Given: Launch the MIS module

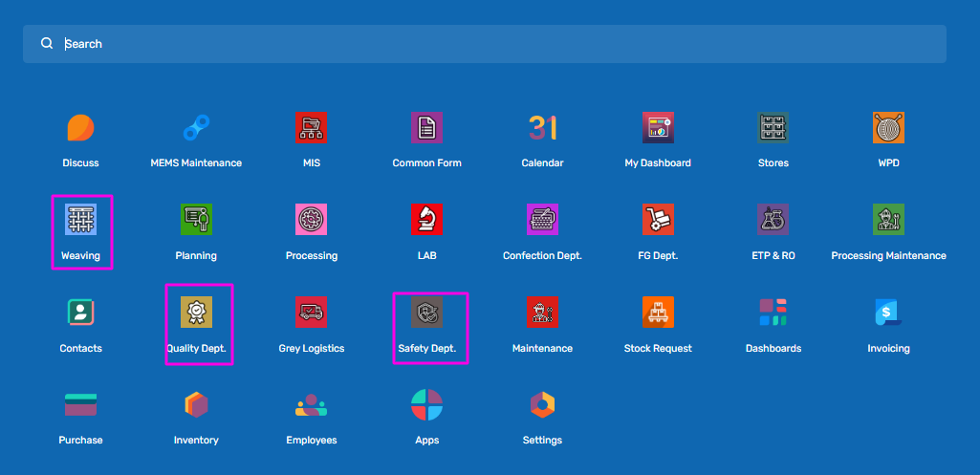Looking at the screenshot, I should click(312, 128).
